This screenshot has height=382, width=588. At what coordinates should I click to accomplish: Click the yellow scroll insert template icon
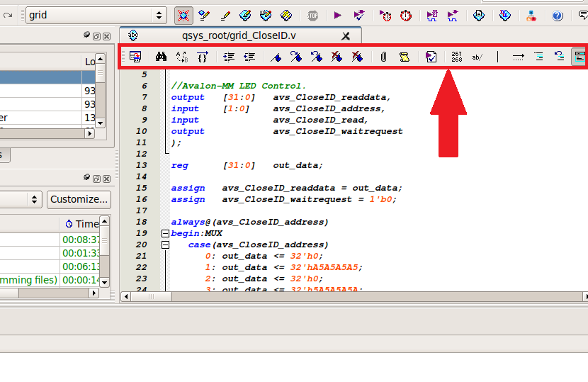tap(405, 57)
